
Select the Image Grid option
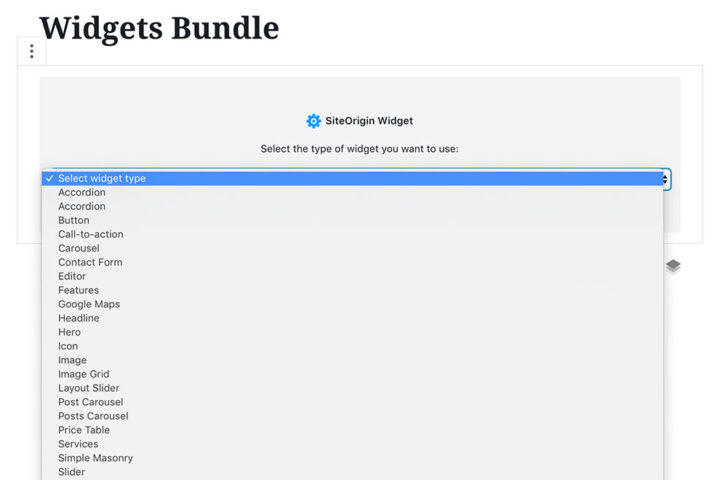pos(84,374)
